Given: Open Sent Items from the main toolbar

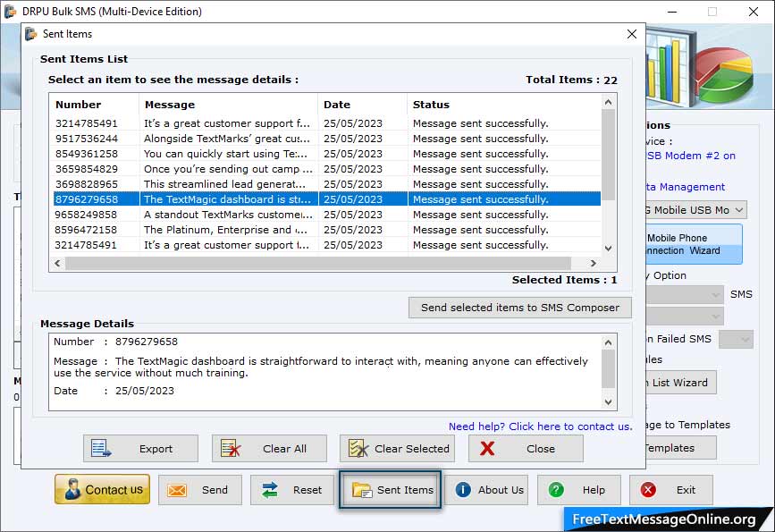Looking at the screenshot, I should pos(390,490).
